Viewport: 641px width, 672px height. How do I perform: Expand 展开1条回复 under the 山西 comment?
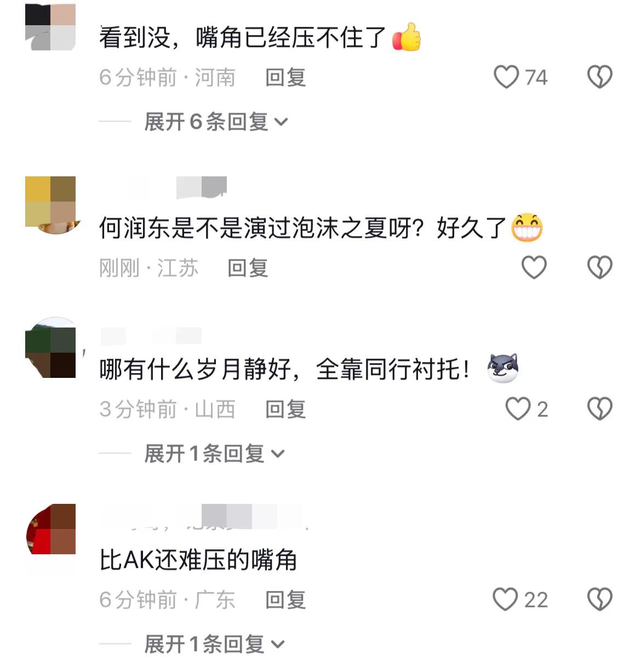214,453
